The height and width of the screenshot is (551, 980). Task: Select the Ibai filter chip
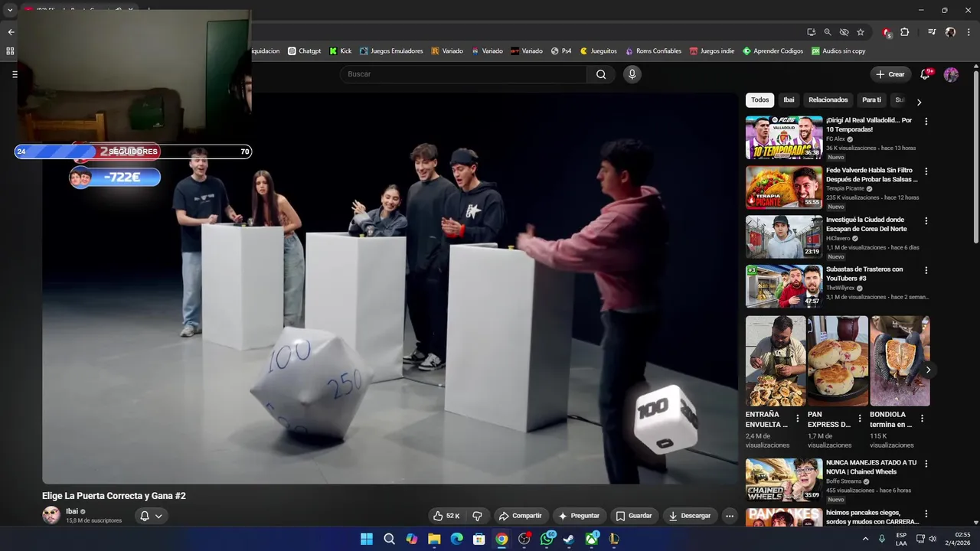coord(789,100)
